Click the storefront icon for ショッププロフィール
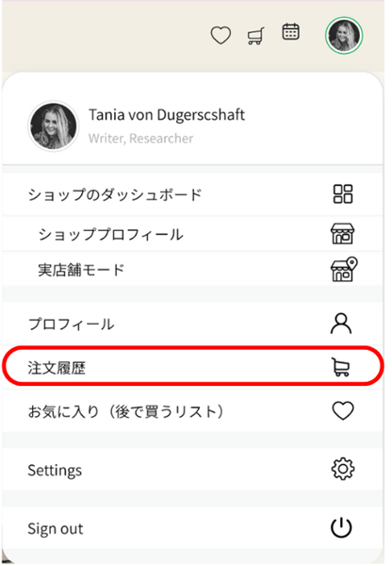Screen dimensions: 392x566 (x=342, y=234)
